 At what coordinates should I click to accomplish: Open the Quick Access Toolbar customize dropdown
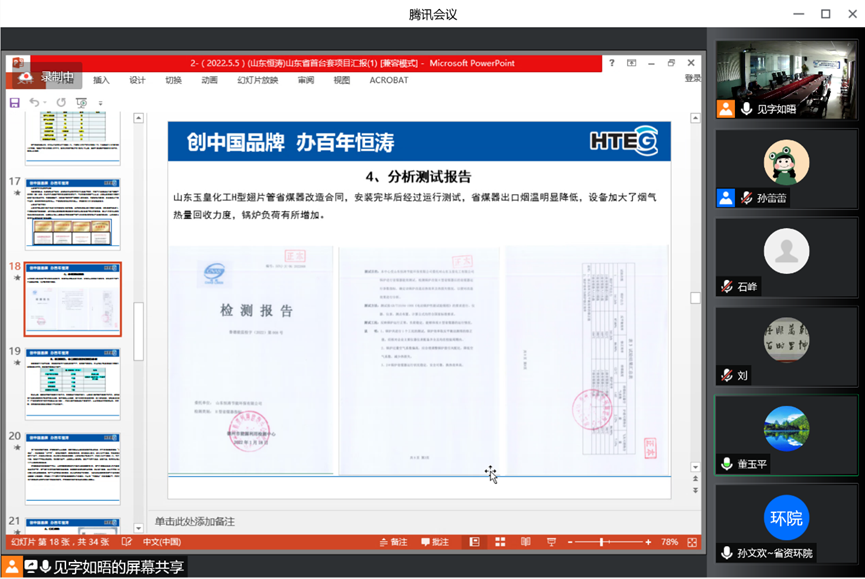click(100, 102)
